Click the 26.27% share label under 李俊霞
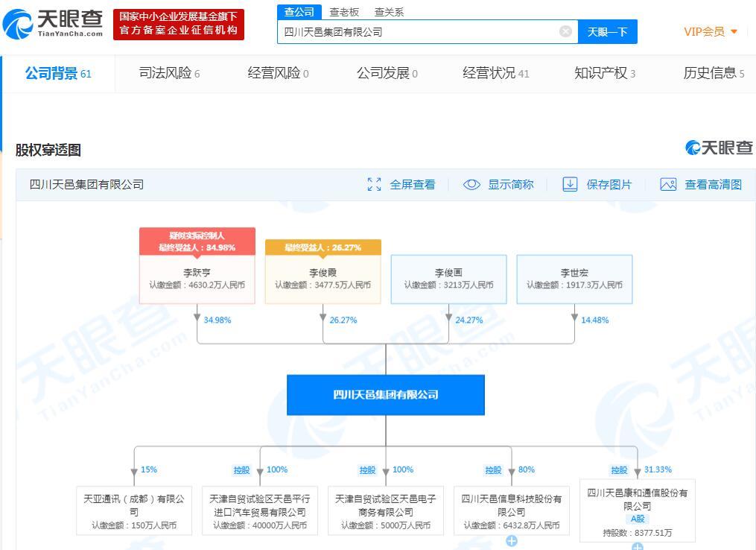Screen dimensions: 756x550 pyautogui.click(x=343, y=320)
